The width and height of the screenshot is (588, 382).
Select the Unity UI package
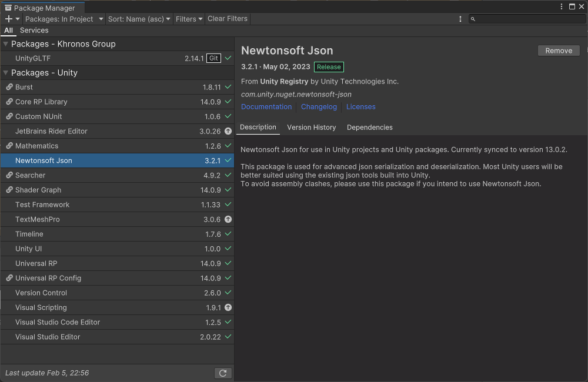point(117,249)
